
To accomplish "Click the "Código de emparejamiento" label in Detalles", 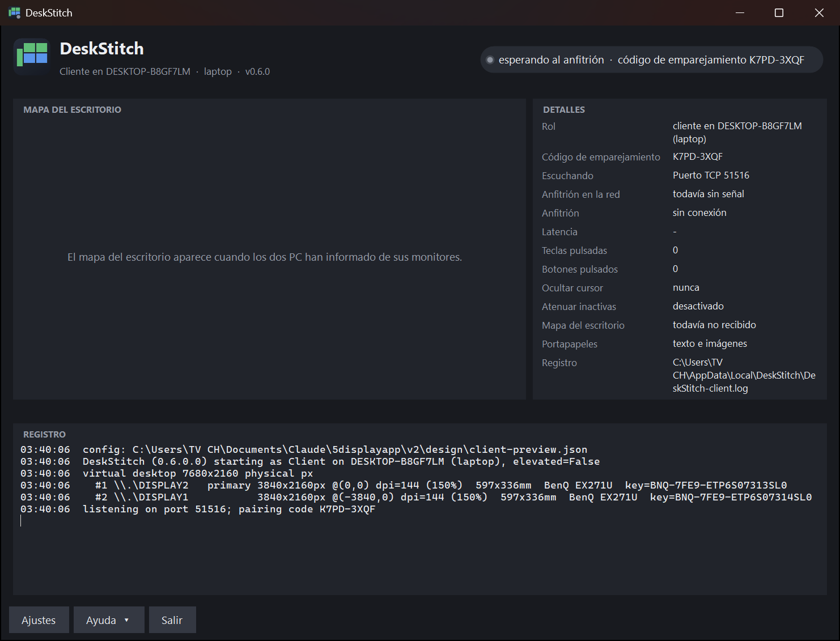I will [601, 157].
